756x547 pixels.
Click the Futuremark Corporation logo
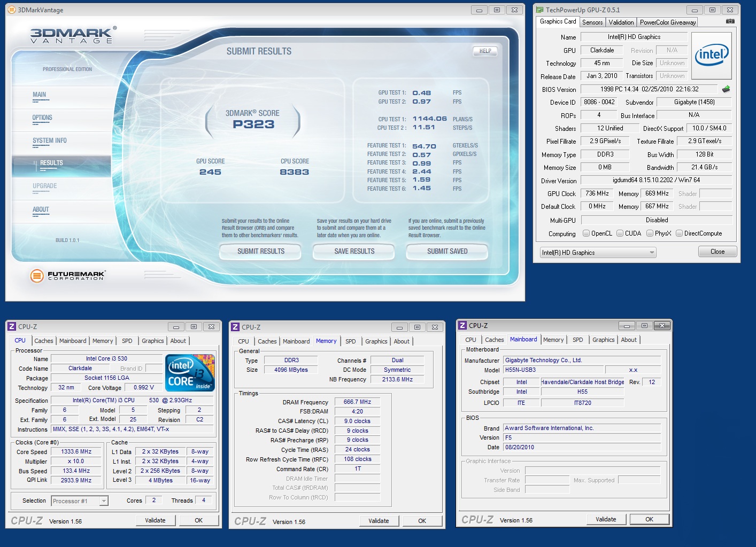tap(67, 276)
